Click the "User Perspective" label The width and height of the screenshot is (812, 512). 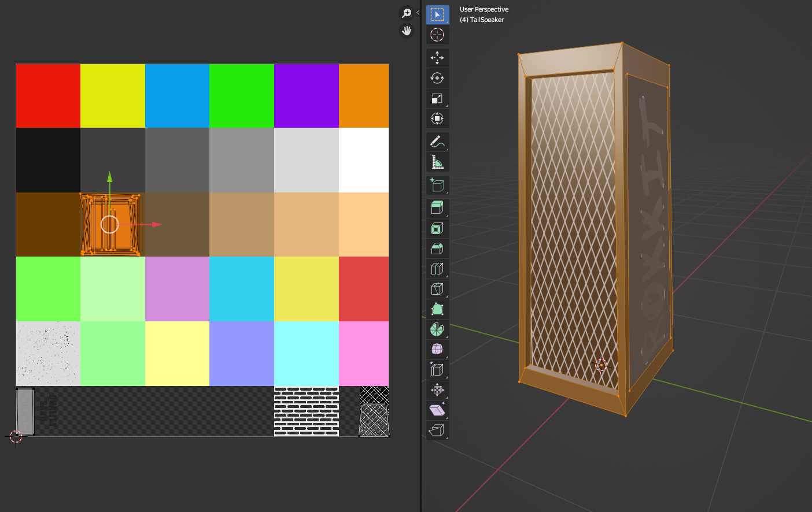(484, 9)
